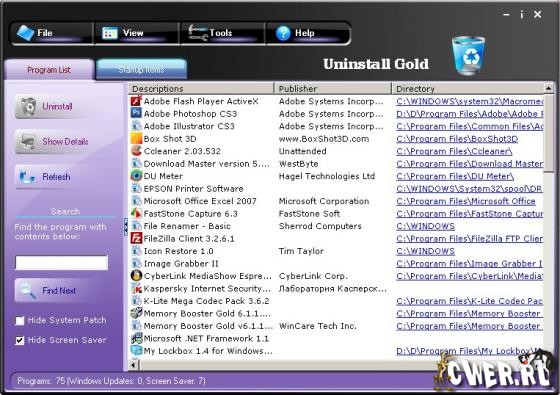560x395 pixels.
Task: Click publisher WinCare Tech Inc.
Action: 318,326
